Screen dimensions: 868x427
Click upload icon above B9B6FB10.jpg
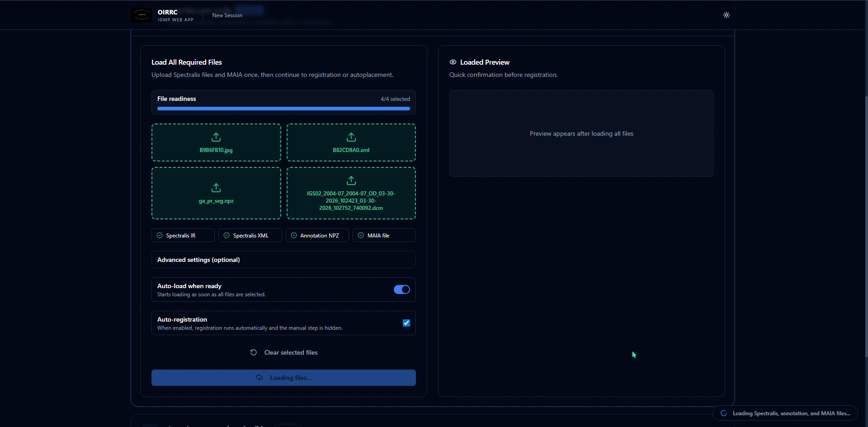coord(216,137)
